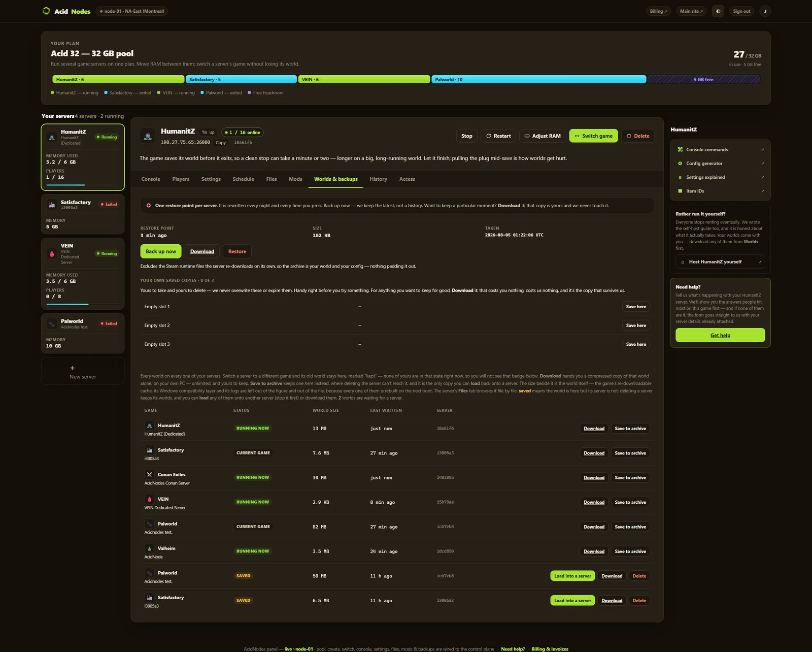Click the icon of the saved Satisfactory world
This screenshot has height=652, width=812.
(x=149, y=598)
